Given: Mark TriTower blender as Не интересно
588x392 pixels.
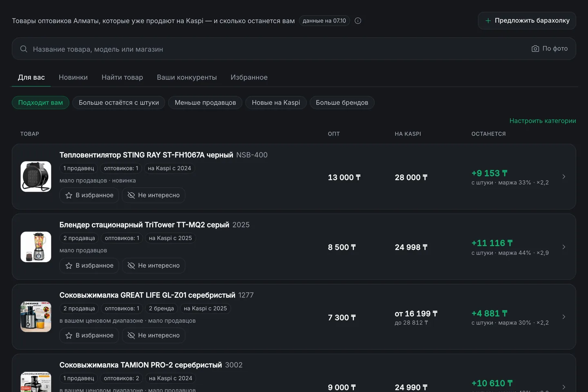Looking at the screenshot, I should (154, 265).
